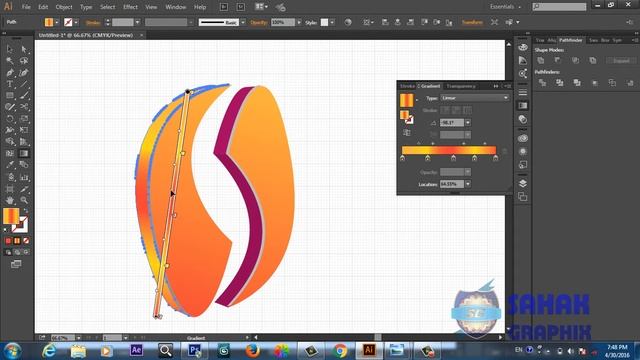Select the Direct Selection tool
This screenshot has height=360, width=640.
click(24, 49)
